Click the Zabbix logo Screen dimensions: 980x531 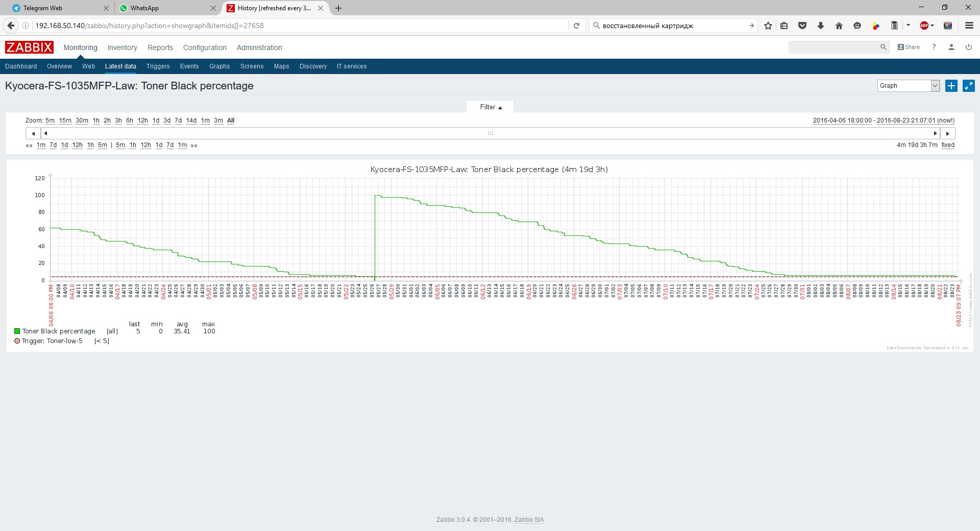pyautogui.click(x=29, y=47)
